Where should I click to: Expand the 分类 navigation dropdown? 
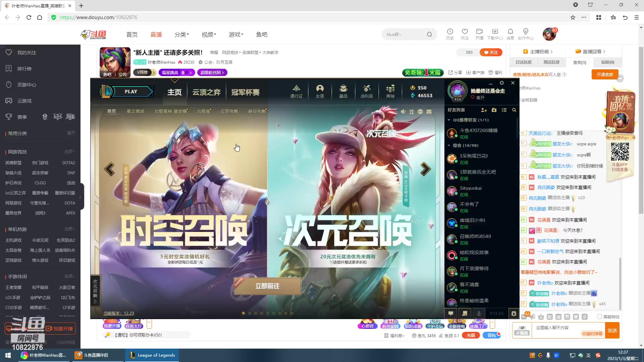pos(181,35)
